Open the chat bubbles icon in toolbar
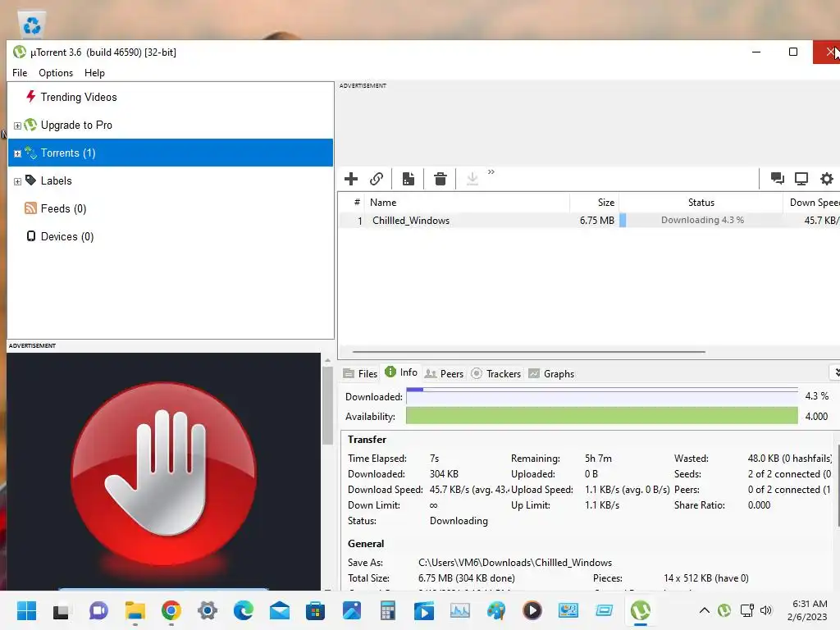This screenshot has height=630, width=840. tap(778, 178)
